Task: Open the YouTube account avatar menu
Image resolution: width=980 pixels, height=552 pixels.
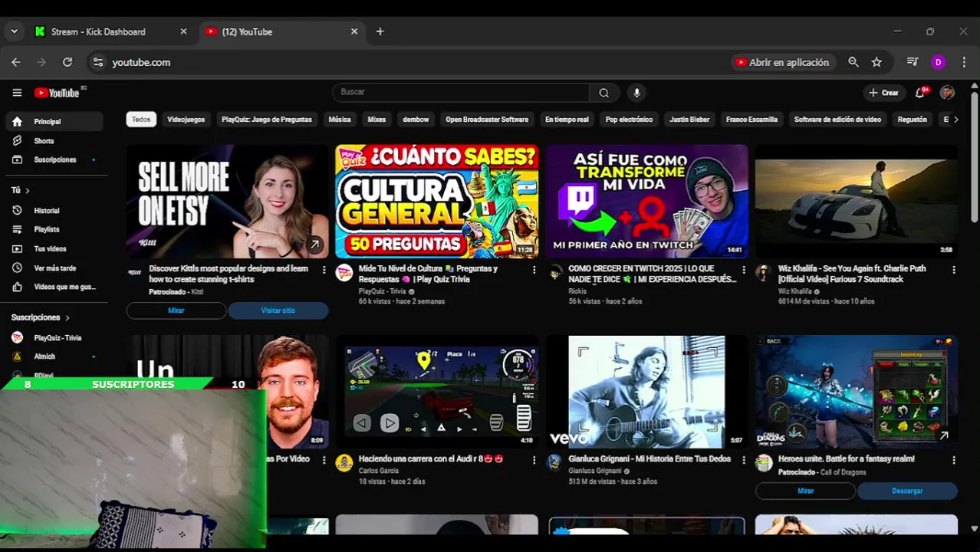Action: click(x=948, y=93)
